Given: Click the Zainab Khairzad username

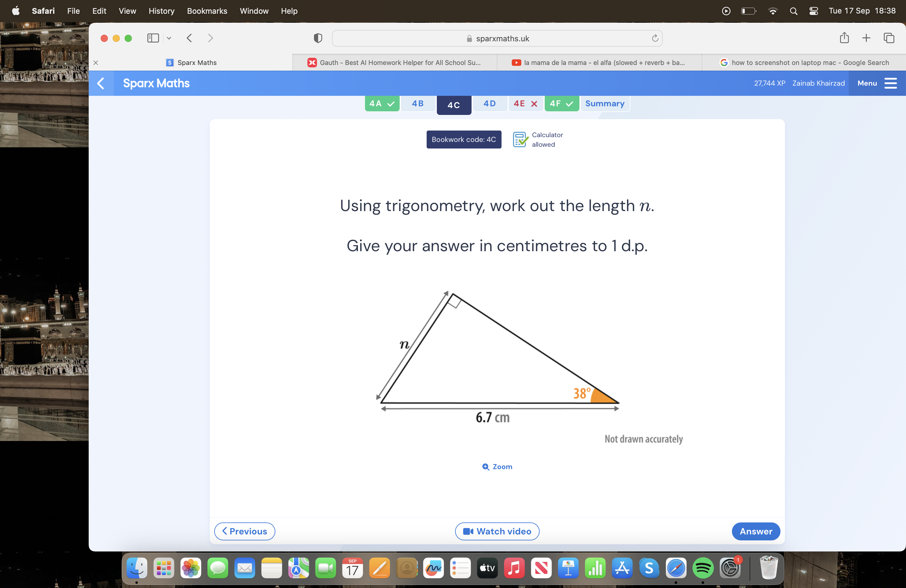Looking at the screenshot, I should point(819,83).
